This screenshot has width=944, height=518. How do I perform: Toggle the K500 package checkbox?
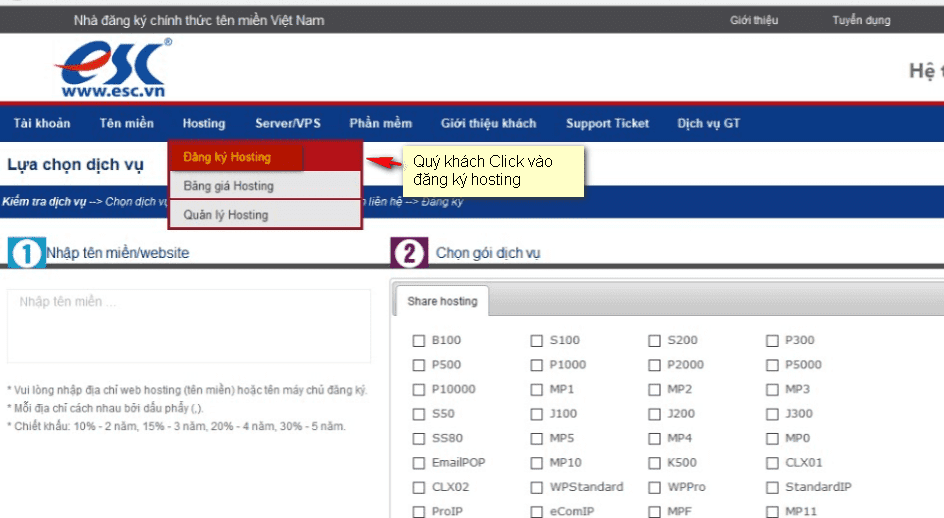[x=654, y=463]
